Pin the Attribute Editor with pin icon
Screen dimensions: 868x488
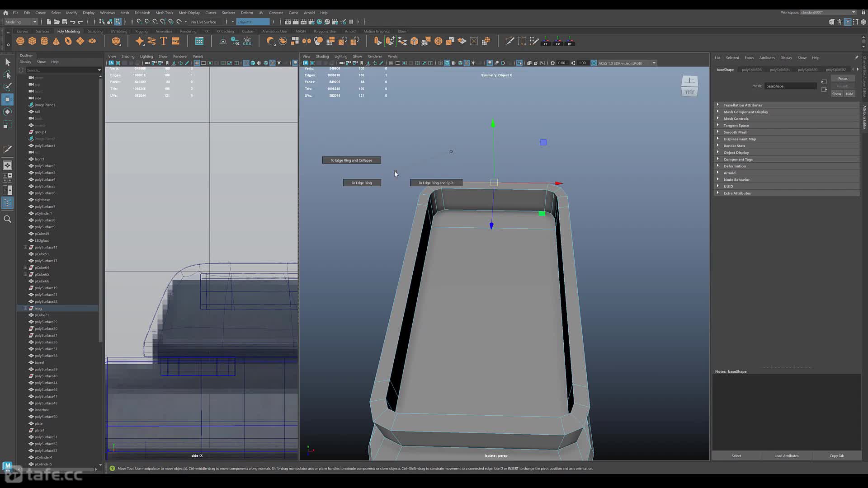(x=856, y=57)
